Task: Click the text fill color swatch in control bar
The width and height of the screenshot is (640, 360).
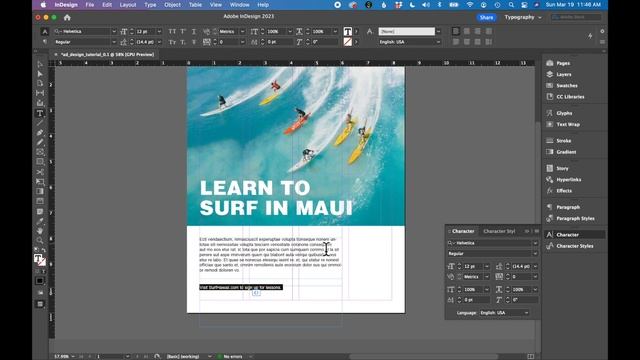Action: 347,31
